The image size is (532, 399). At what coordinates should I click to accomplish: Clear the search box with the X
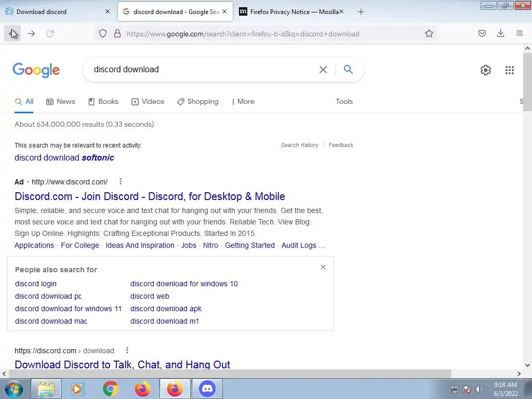point(323,70)
